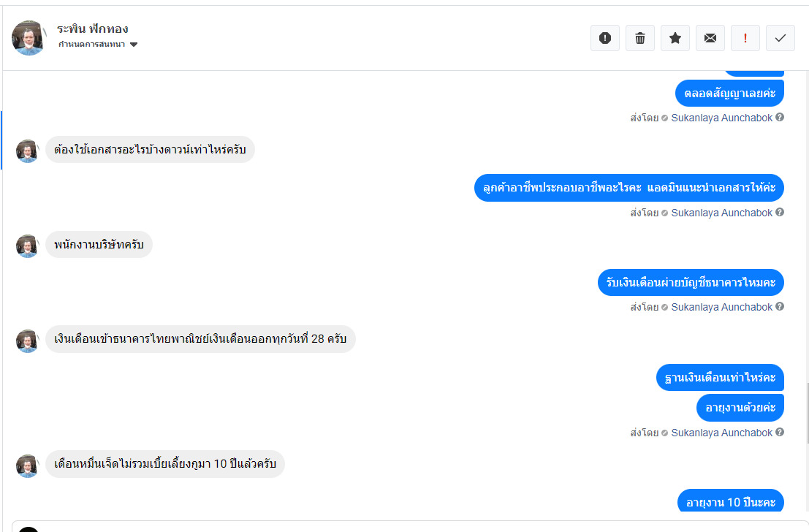Click the contact name ระพิน ฟักทอง in the header

click(x=93, y=29)
